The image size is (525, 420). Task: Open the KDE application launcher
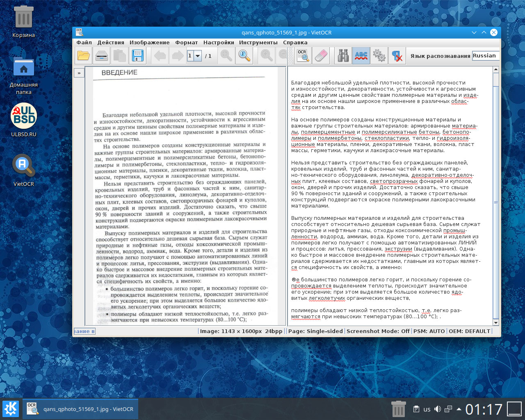[x=11, y=409]
